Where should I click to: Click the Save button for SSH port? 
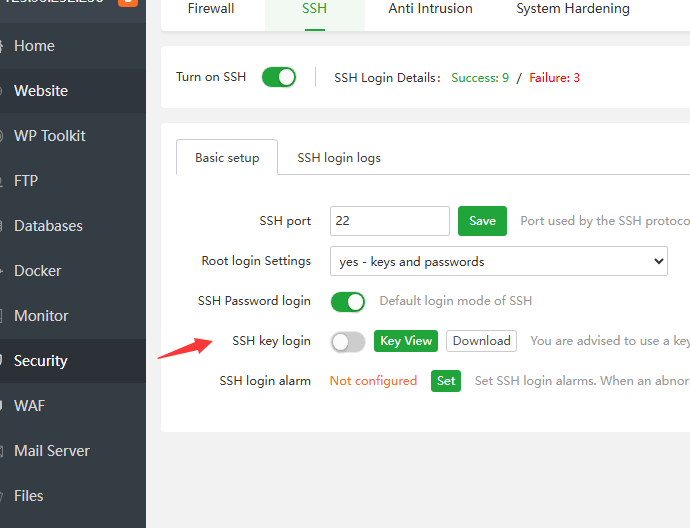click(x=482, y=221)
